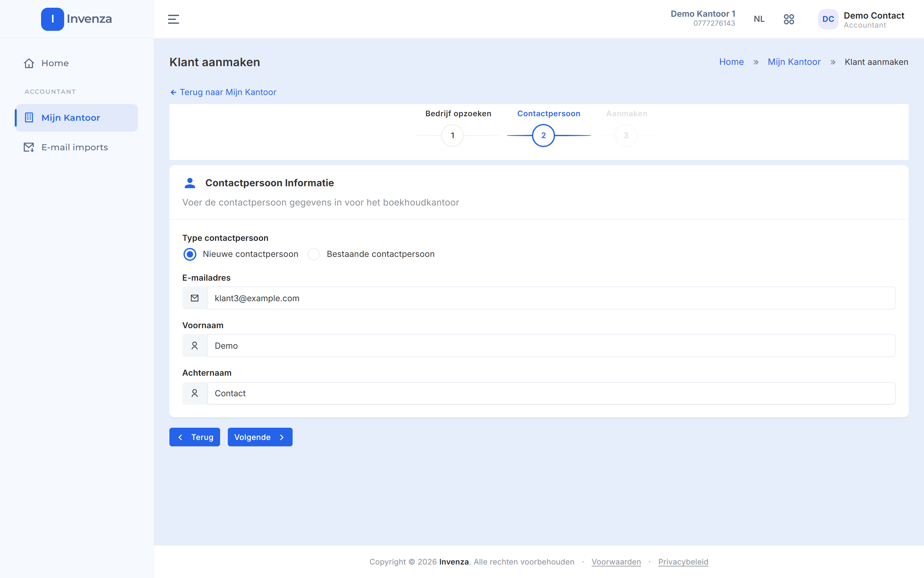Click the DC user avatar
924x578 pixels.
[x=828, y=19]
